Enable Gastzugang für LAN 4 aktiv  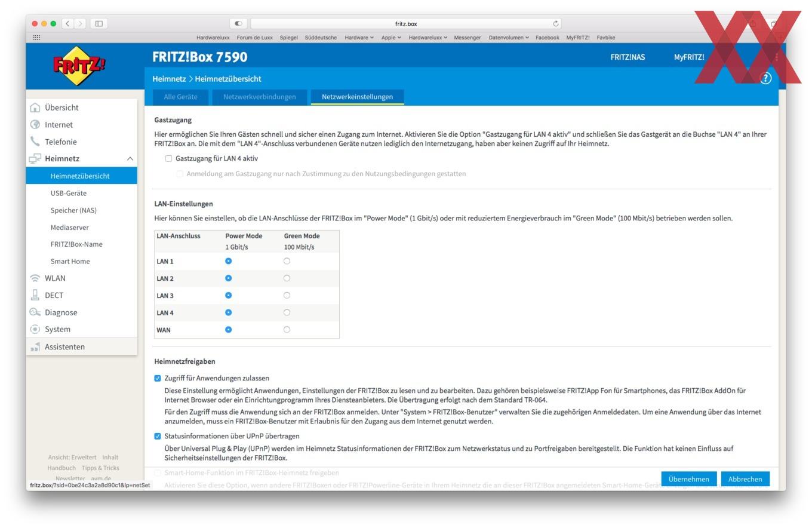168,159
